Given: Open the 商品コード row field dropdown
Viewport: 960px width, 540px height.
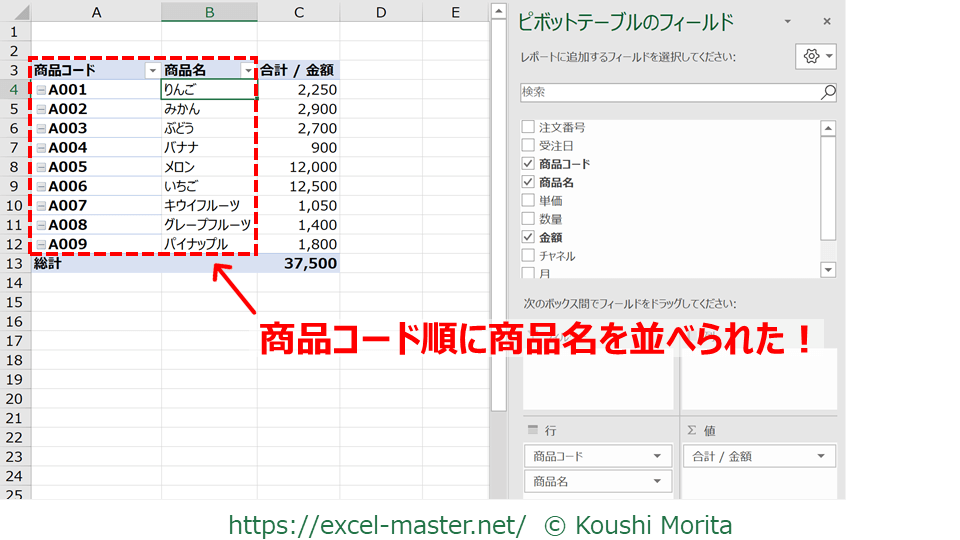Looking at the screenshot, I should 657,456.
